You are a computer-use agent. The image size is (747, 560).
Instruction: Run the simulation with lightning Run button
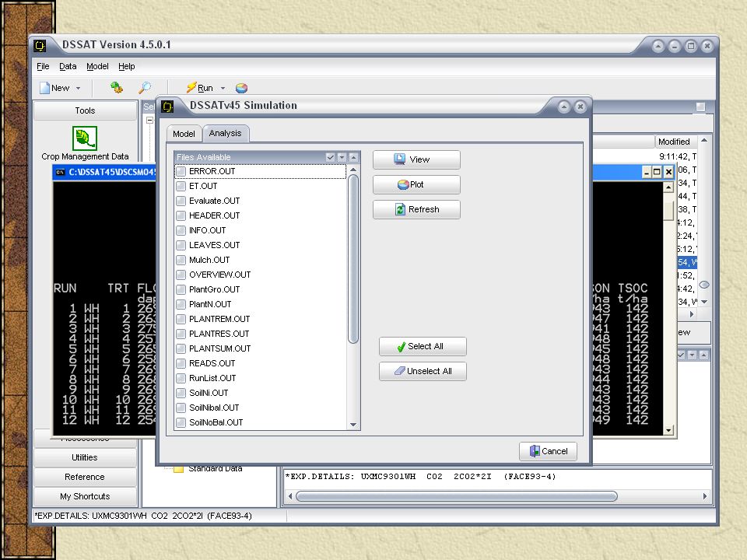199,88
